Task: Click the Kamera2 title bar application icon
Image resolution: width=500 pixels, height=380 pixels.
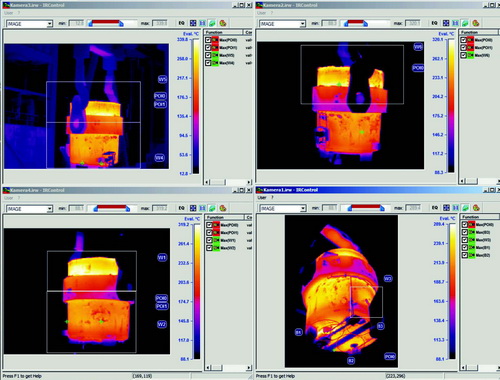Action: tap(259, 5)
